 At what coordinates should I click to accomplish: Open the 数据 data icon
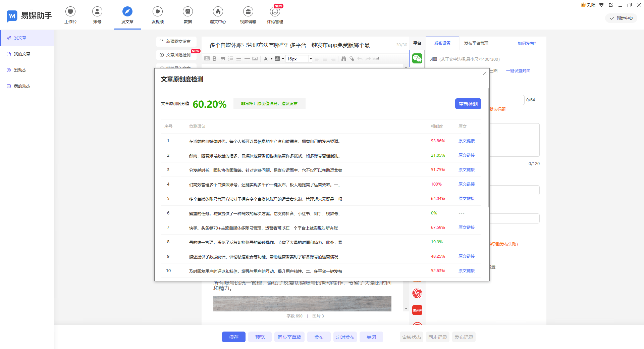tap(188, 15)
